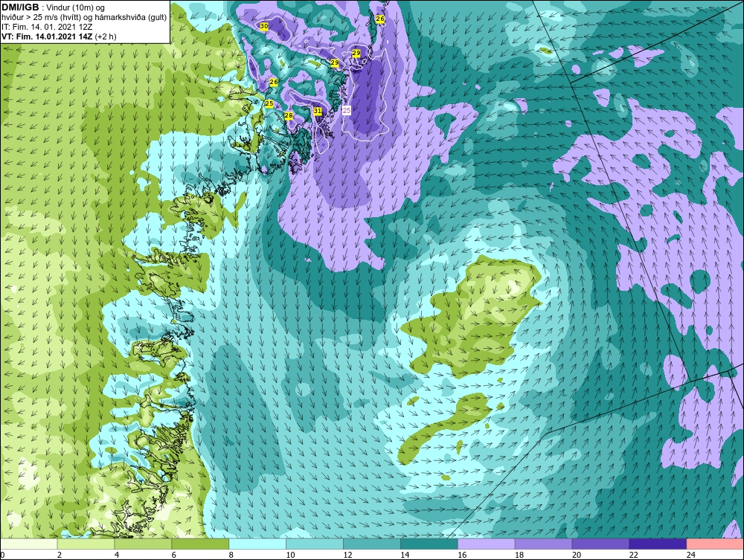Click the 6–8 m/s green legend swatch
The height and width of the screenshot is (560, 744).
pos(200,544)
